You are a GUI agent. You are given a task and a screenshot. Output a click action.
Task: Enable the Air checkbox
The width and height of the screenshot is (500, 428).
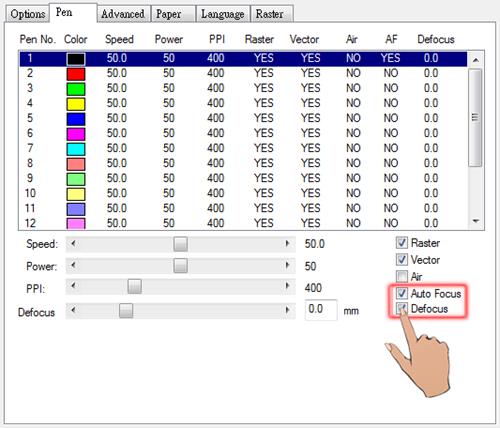pos(402,276)
